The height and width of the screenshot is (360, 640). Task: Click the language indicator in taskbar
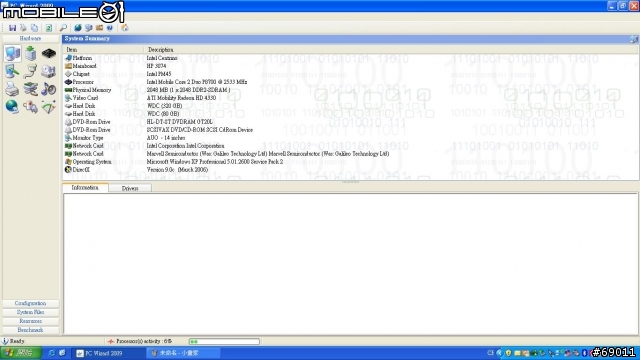click(x=490, y=353)
